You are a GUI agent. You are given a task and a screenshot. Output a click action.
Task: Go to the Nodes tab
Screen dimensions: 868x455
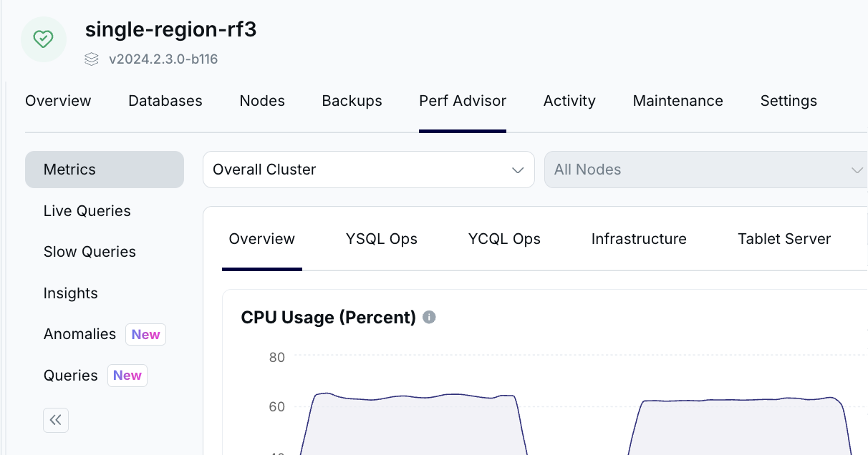tap(262, 101)
